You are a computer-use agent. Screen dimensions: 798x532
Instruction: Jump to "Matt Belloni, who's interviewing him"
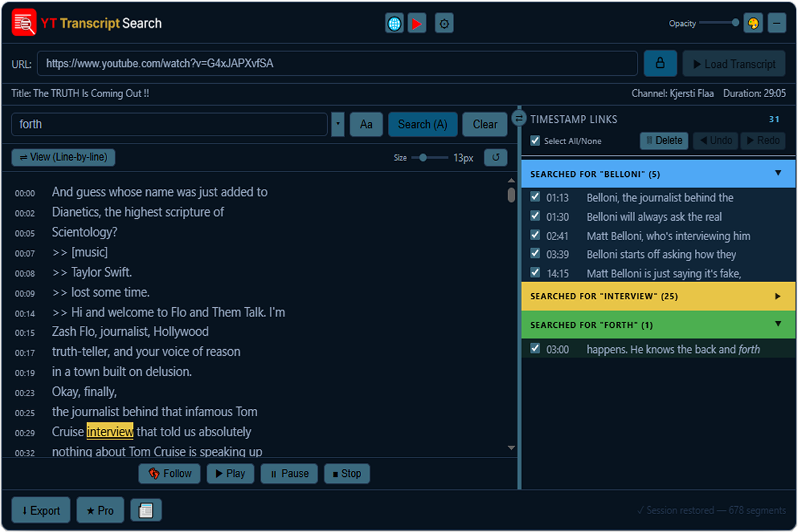(x=668, y=235)
